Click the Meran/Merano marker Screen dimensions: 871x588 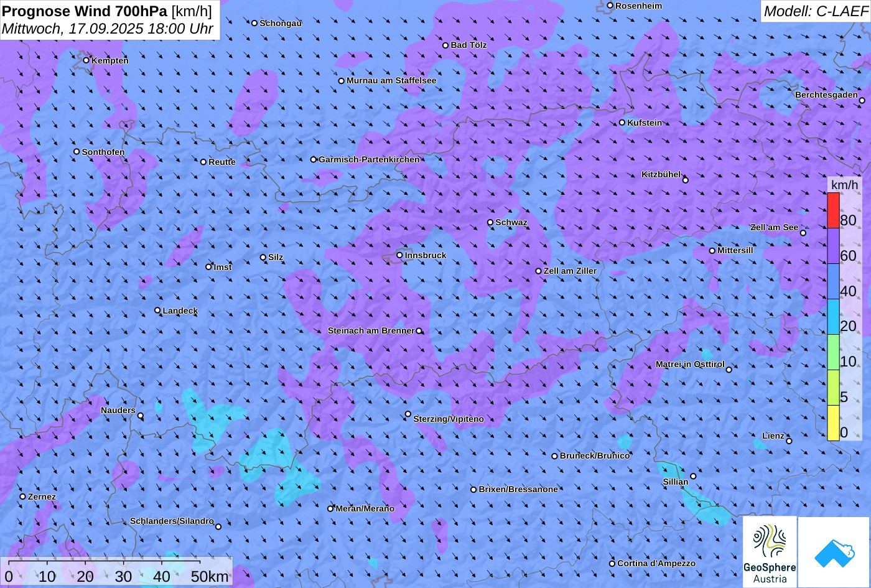tap(330, 508)
